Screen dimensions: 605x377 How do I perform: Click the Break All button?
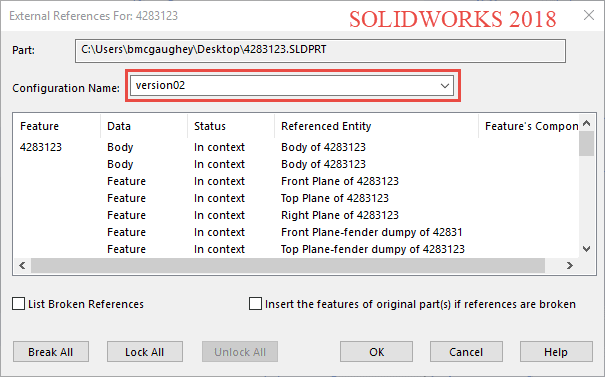point(51,352)
